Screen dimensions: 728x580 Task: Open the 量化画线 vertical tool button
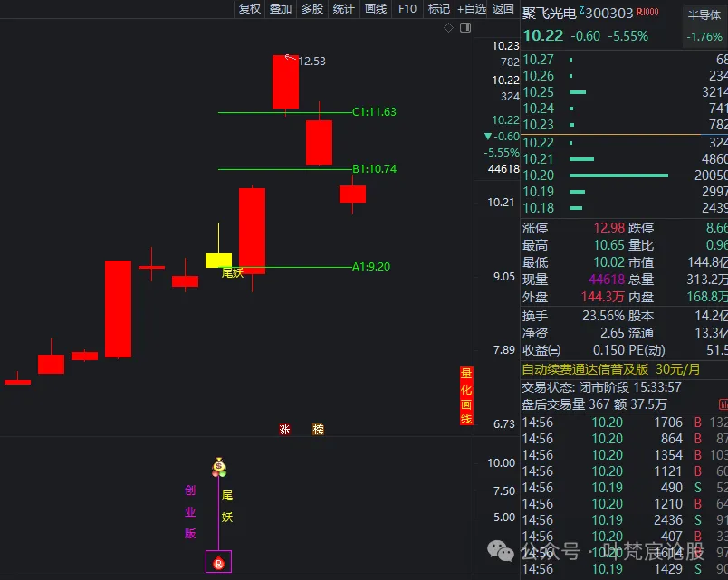pyautogui.click(x=466, y=395)
